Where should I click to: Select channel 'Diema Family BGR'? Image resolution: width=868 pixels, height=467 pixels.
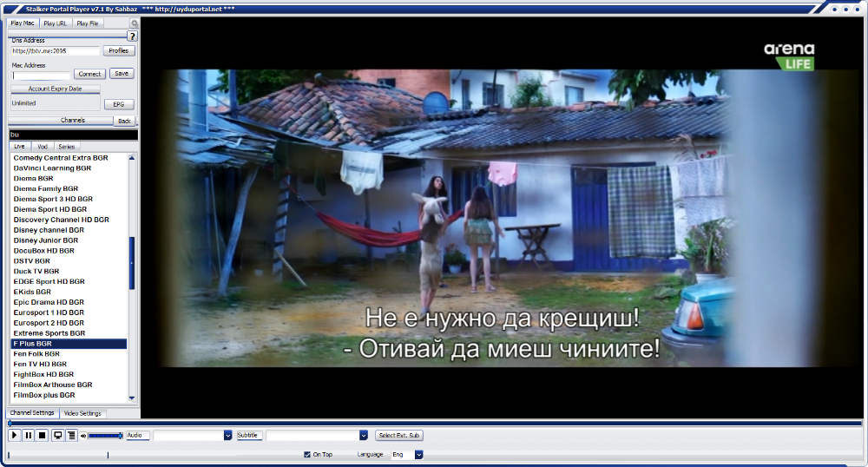coord(46,188)
